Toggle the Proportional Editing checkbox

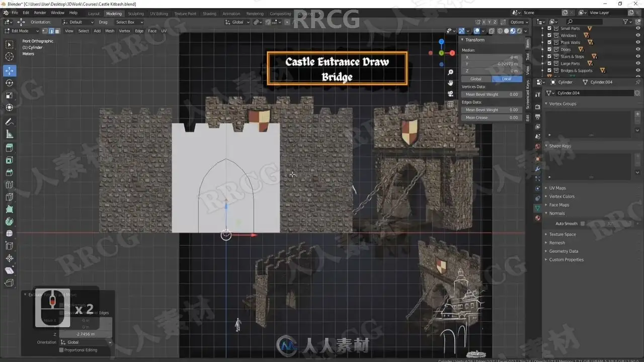point(61,350)
